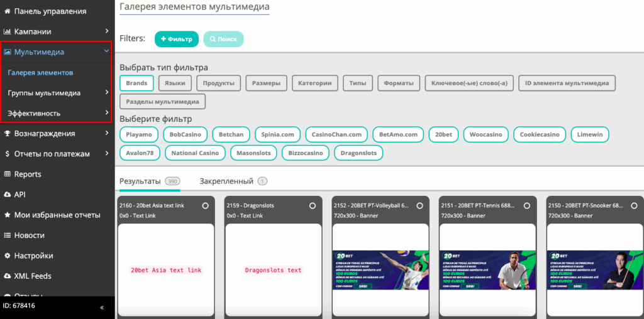Click the gear icon beside Настройки
This screenshot has height=319, width=644.
7,256
